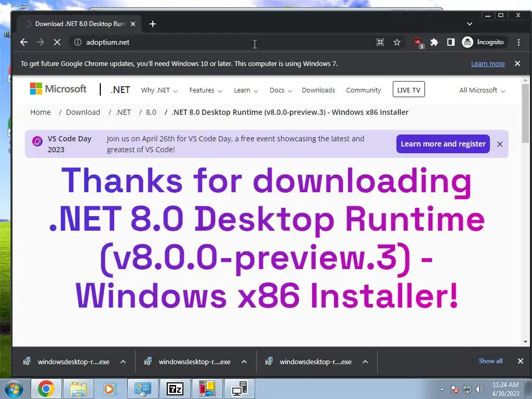Stop loading the page with X button

[57, 42]
